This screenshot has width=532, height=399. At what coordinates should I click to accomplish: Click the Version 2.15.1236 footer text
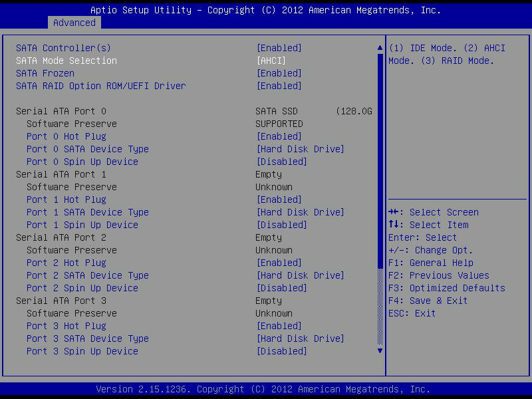[x=263, y=389]
